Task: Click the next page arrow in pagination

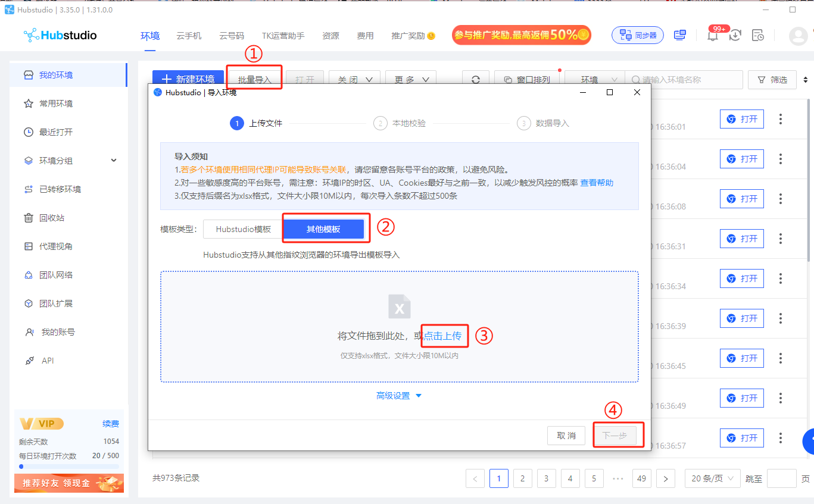Action: 665,478
